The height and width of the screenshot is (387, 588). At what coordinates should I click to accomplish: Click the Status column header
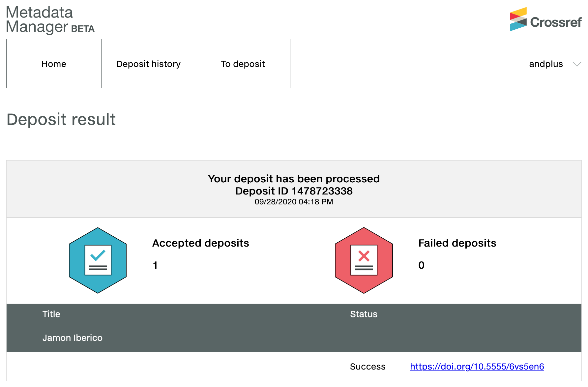pos(364,314)
